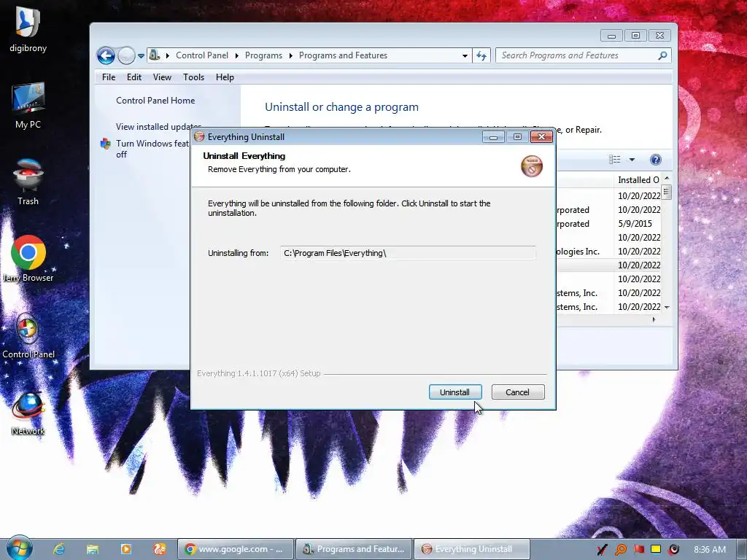Open the File menu
The height and width of the screenshot is (560, 747).
[109, 77]
